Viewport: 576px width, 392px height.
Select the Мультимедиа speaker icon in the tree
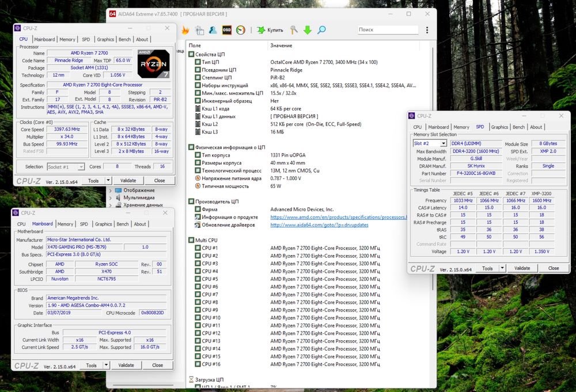pos(118,197)
